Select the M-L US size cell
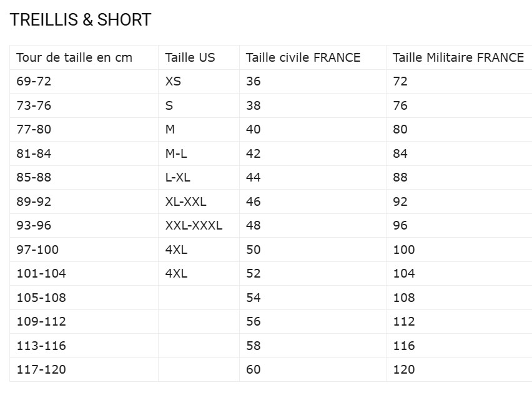 [177, 153]
